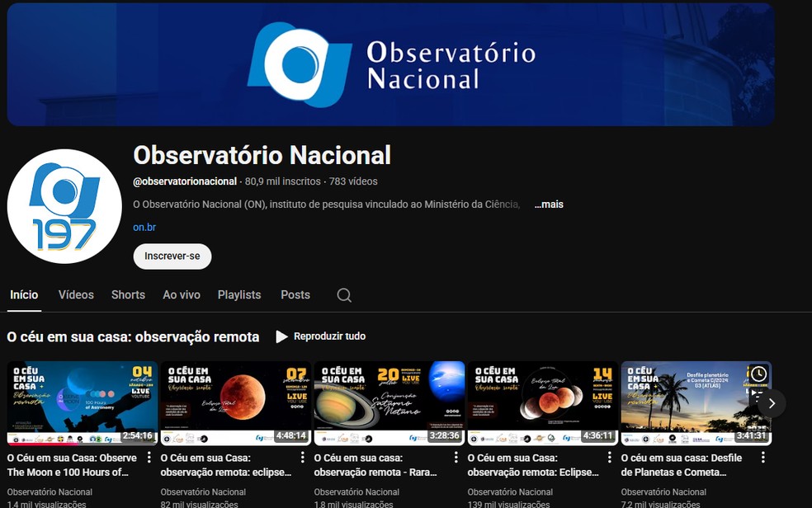
Task: Click the @observatorionacional handle
Action: (185, 181)
